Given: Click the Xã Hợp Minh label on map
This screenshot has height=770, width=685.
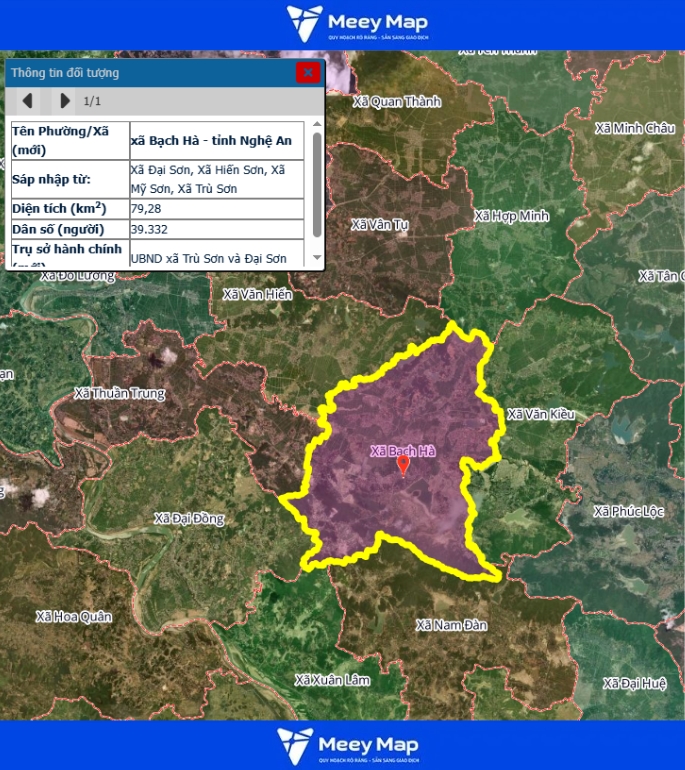Looking at the screenshot, I should tap(512, 216).
